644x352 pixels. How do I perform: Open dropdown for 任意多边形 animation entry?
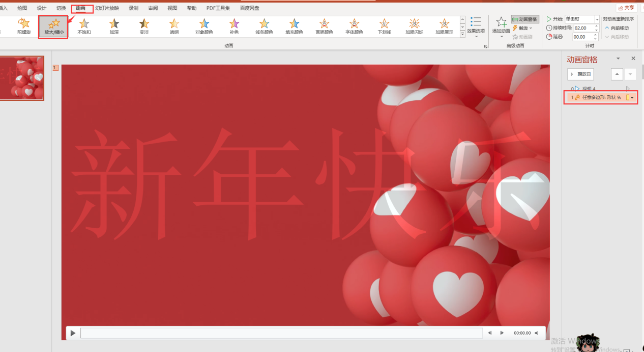[632, 97]
